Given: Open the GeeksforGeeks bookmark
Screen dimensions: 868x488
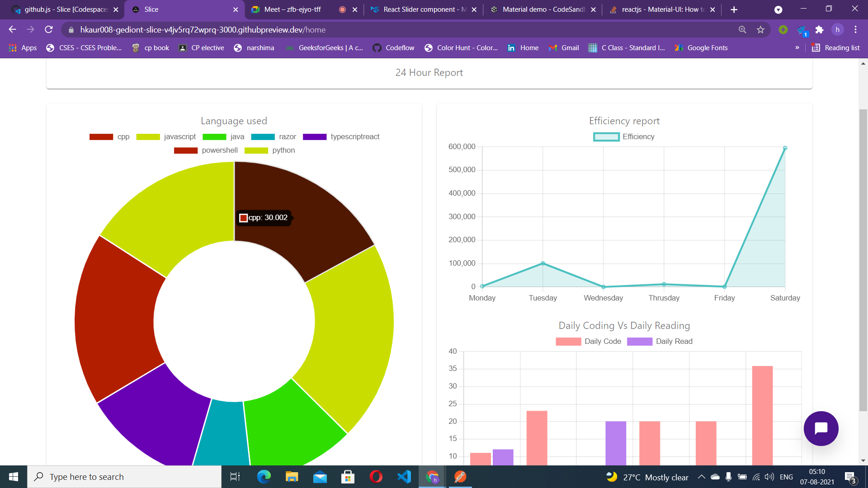Looking at the screenshot, I should [x=325, y=48].
